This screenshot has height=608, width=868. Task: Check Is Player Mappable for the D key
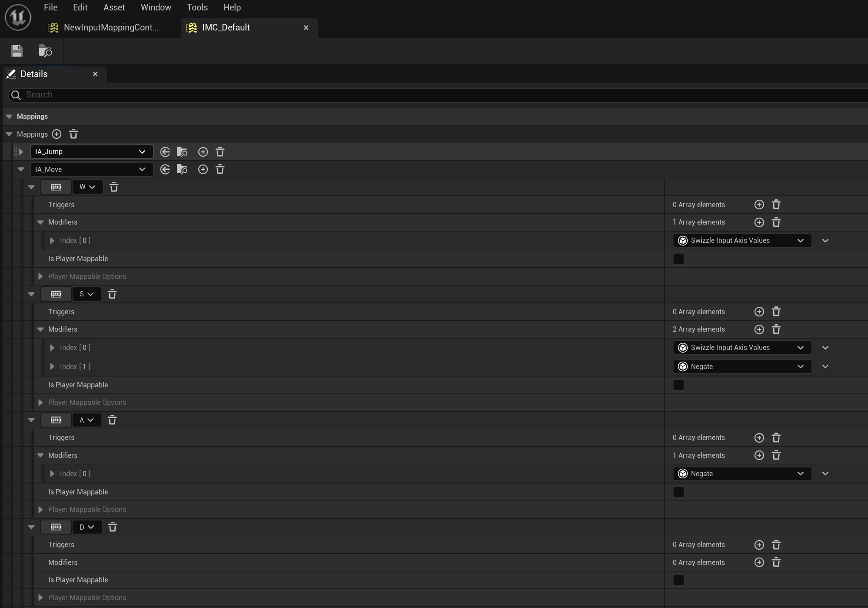click(x=678, y=580)
